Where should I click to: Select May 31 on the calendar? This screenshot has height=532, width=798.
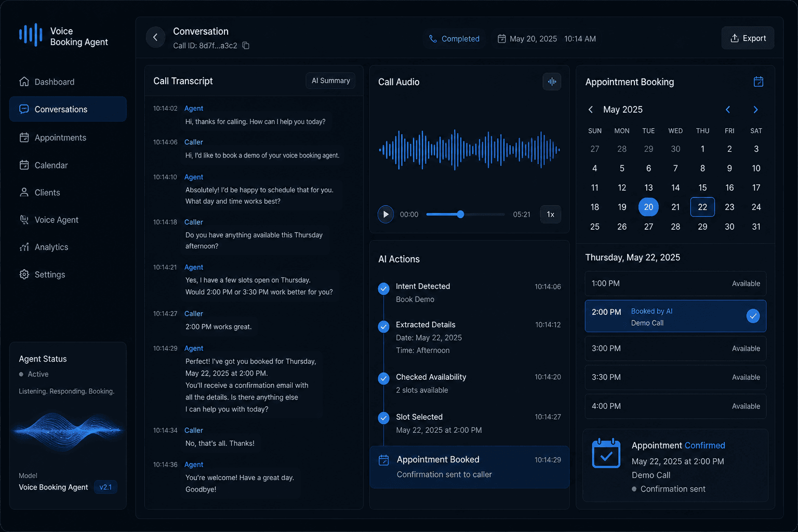(x=756, y=227)
